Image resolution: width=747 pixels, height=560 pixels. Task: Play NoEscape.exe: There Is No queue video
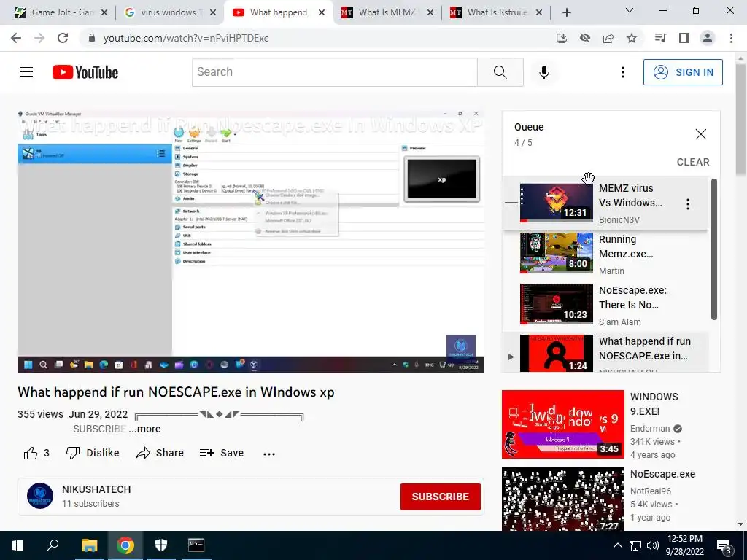pos(605,305)
